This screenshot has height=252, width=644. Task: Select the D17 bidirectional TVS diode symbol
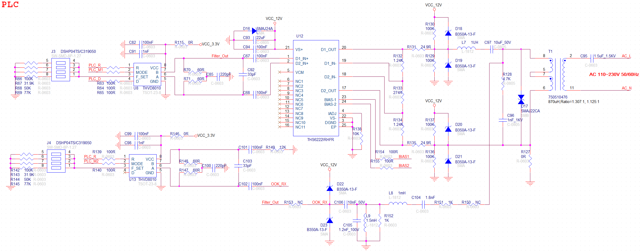[x=521, y=99]
